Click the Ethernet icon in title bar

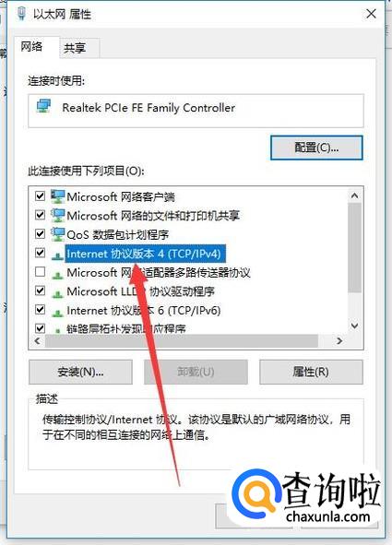click(21, 14)
